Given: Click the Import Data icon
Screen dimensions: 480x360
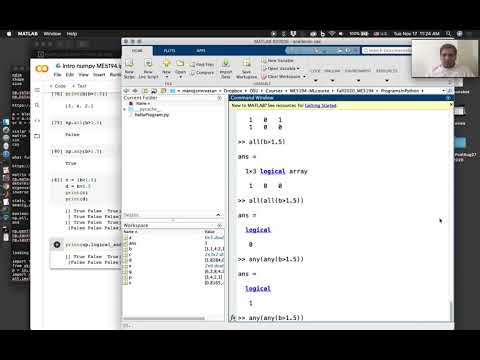Looking at the screenshot, I should click(226, 63).
